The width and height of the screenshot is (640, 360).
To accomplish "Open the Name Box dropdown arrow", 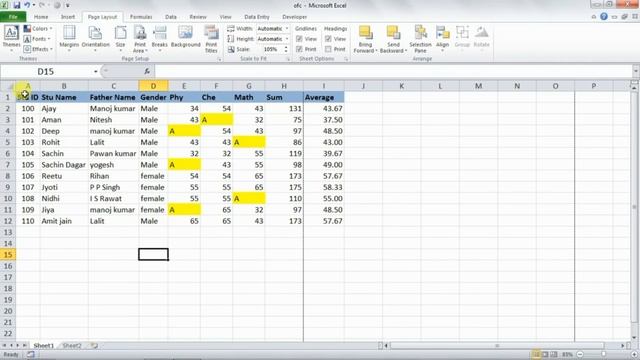I will (x=96, y=71).
